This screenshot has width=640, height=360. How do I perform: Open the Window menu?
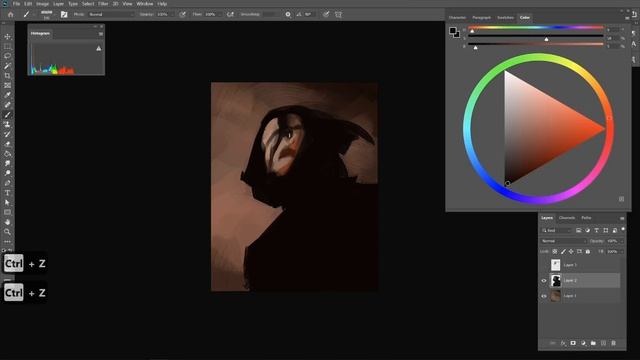pos(144,4)
